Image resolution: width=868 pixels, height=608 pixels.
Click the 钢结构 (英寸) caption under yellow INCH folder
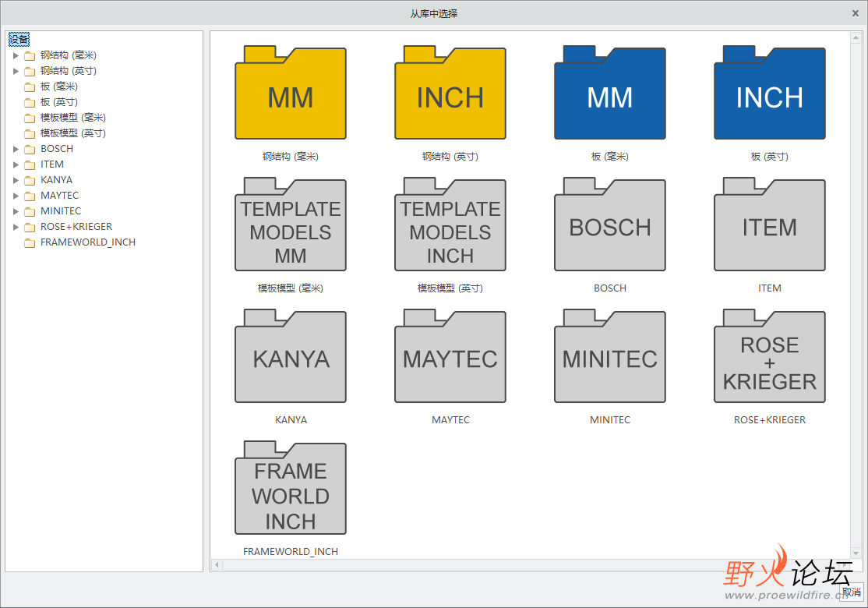(x=450, y=157)
